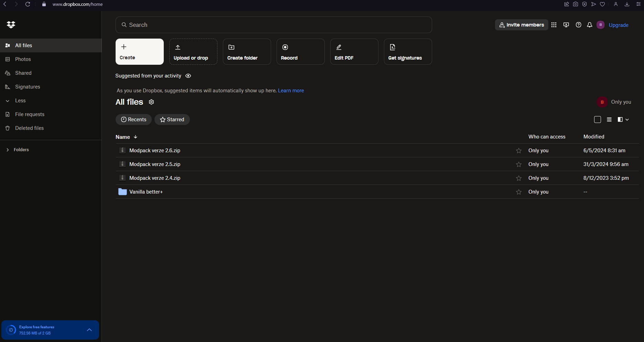
Task: Click the Get signatures tile
Action: point(408,52)
